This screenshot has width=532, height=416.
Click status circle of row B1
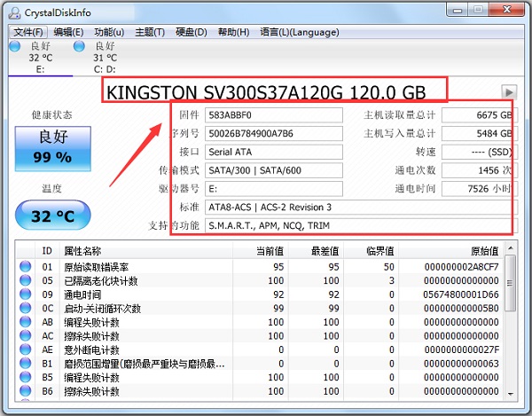click(26, 364)
